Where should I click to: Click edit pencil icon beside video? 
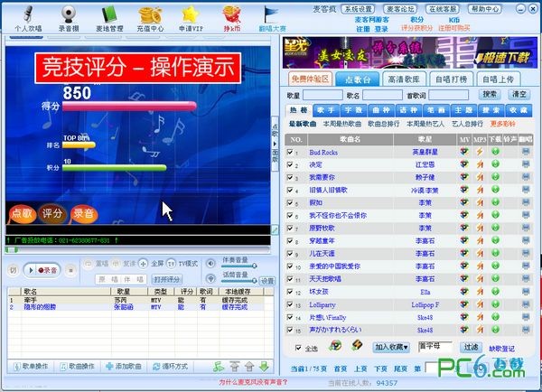(x=275, y=230)
